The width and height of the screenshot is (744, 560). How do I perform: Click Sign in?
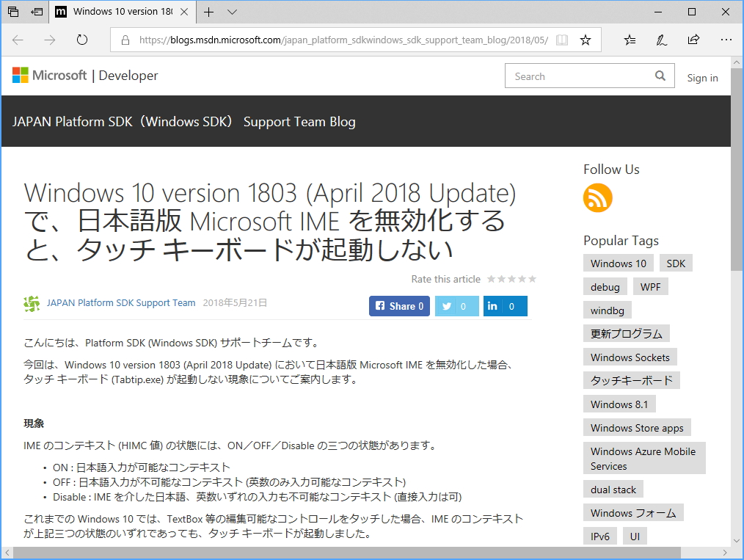[702, 78]
